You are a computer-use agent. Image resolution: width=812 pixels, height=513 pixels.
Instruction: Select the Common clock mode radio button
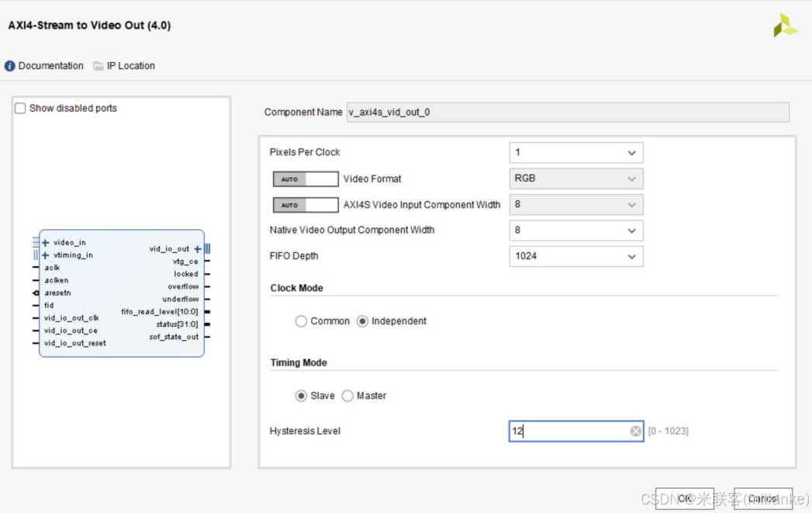click(301, 321)
